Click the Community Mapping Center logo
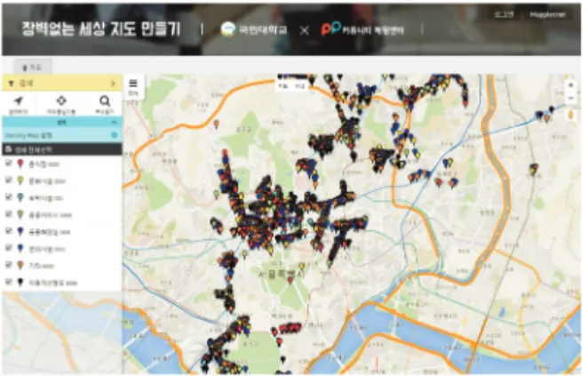 point(330,28)
